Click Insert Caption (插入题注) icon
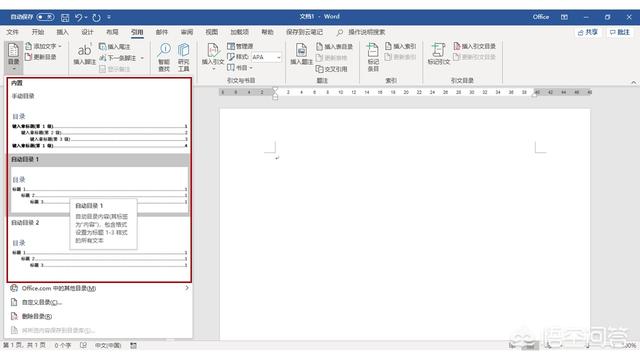640x360 pixels. pos(301,50)
